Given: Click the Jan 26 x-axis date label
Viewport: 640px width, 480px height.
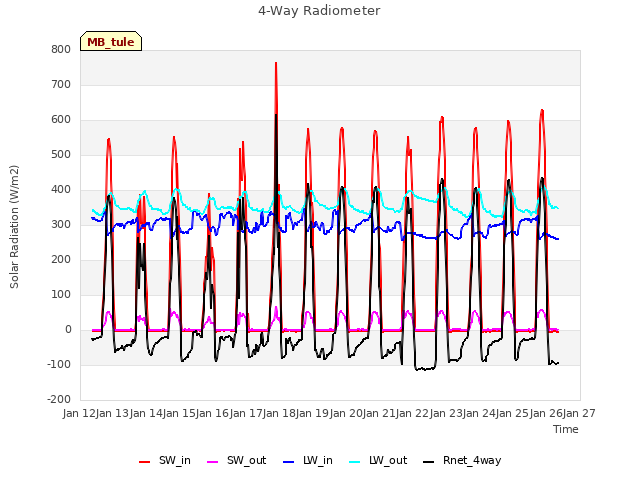Looking at the screenshot, I should (546, 414).
